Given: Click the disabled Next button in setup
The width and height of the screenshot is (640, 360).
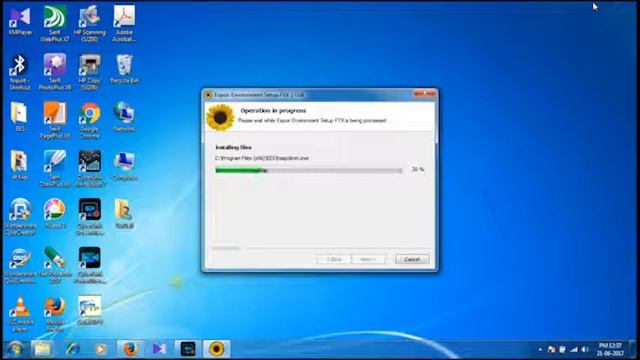Looking at the screenshot, I should [x=368, y=259].
